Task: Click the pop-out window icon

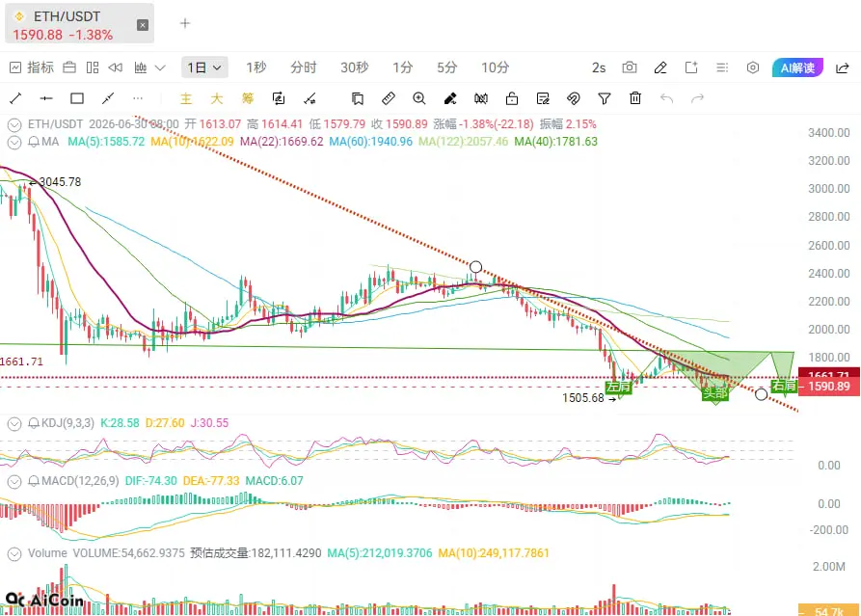Action: (691, 67)
